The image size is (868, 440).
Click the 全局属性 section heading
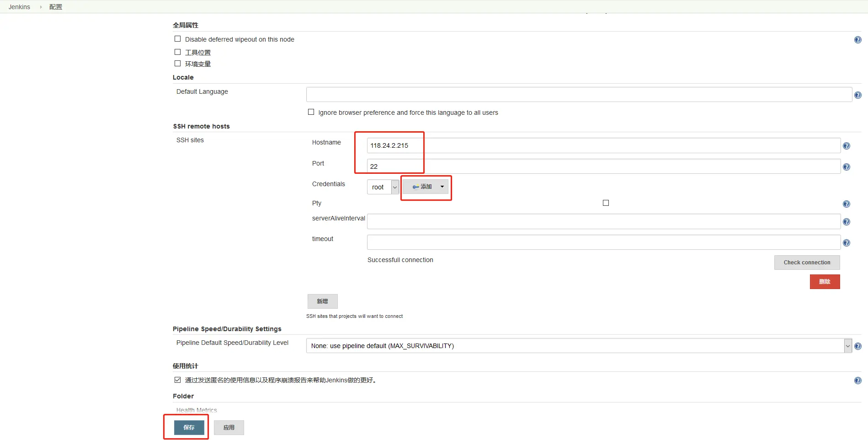click(x=186, y=25)
